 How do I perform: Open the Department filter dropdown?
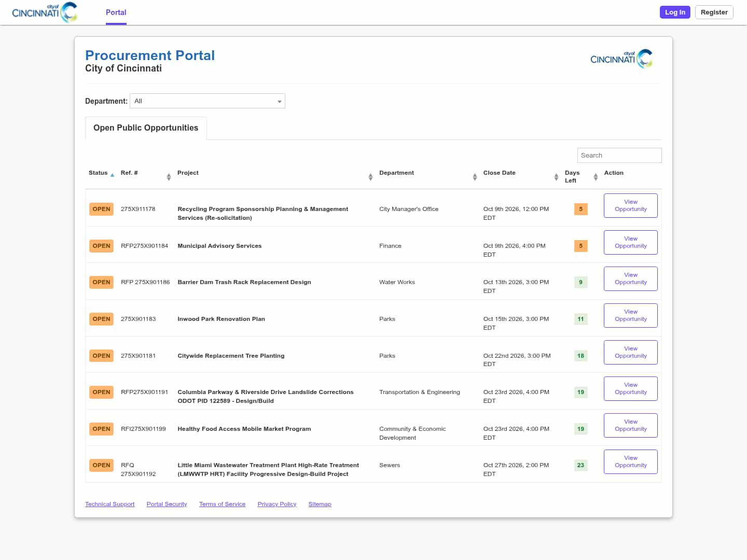(208, 101)
